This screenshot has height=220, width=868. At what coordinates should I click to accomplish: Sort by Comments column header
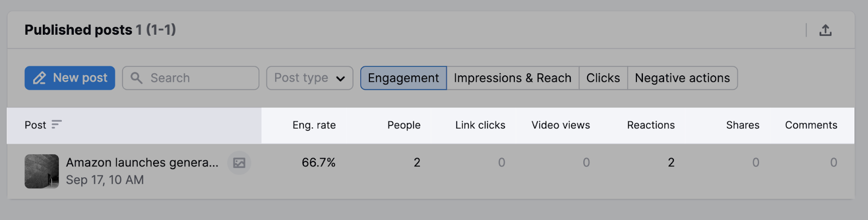point(810,125)
